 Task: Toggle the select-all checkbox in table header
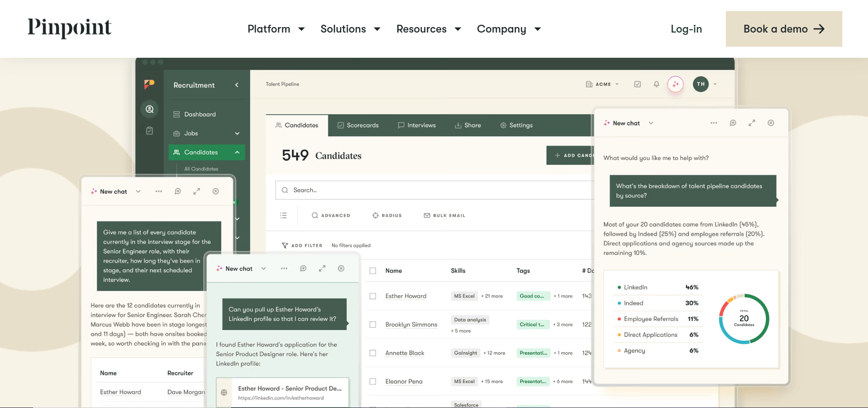(373, 271)
